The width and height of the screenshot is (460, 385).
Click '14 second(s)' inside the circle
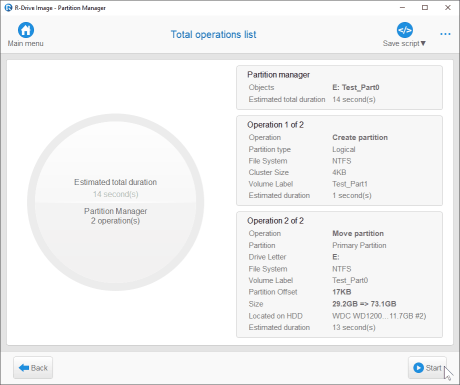click(115, 194)
